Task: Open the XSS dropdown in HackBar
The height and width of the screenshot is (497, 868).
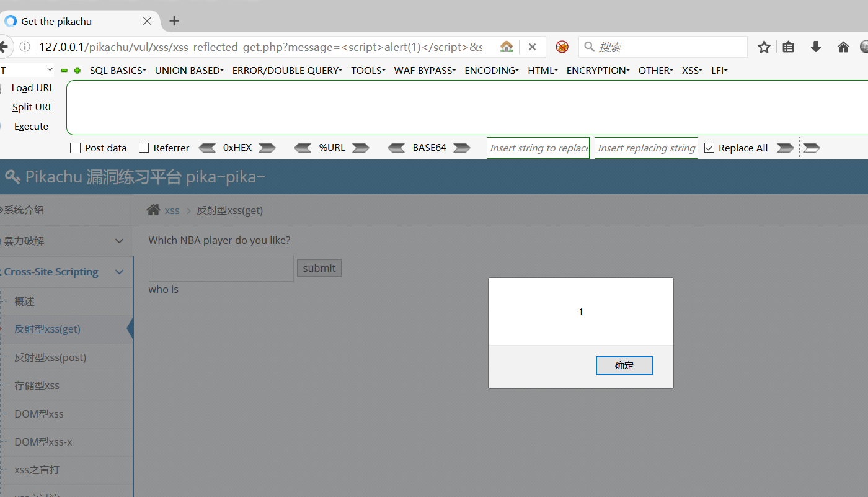Action: [692, 71]
